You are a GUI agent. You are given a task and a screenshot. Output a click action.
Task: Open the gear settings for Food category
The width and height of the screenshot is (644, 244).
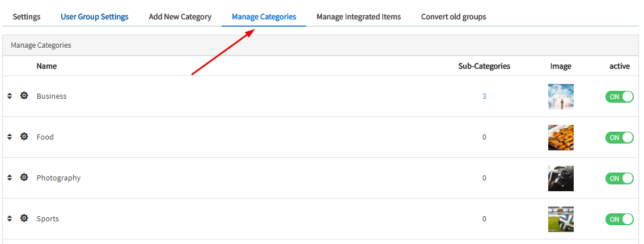[x=24, y=137]
